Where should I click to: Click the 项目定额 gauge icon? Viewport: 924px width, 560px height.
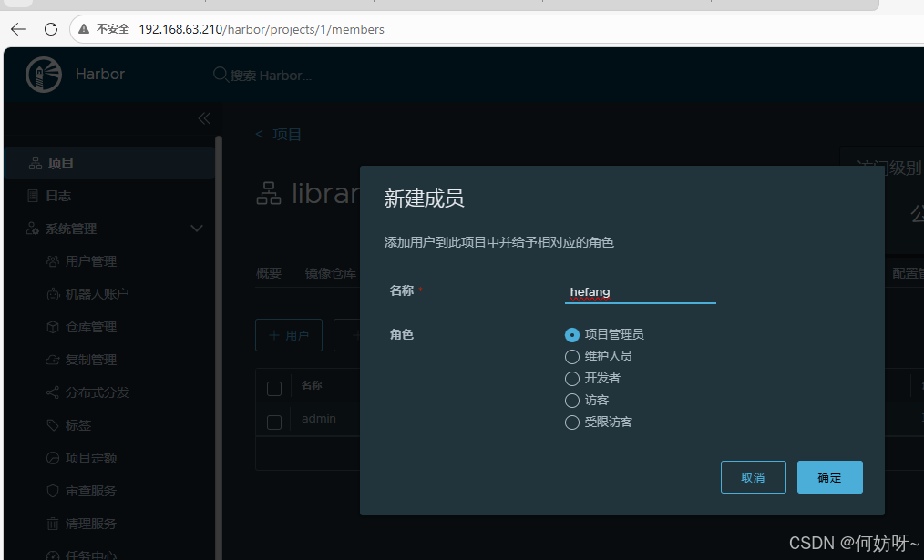coord(53,458)
